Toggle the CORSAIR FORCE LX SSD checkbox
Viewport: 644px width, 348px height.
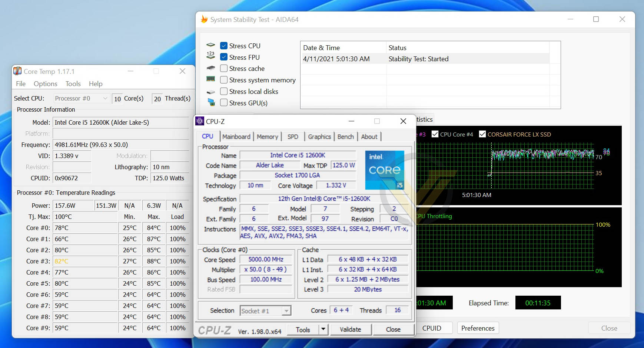click(x=482, y=134)
